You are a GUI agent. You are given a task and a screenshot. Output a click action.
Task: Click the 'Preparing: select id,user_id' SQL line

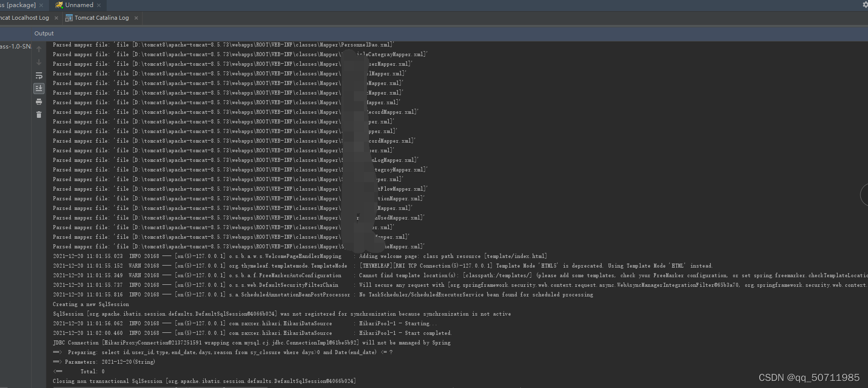click(222, 352)
